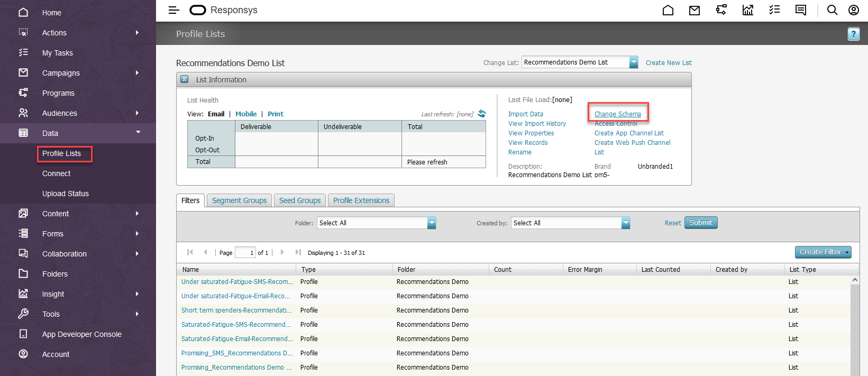Click Home icon in sidebar
This screenshot has height=376, width=868.
pyautogui.click(x=23, y=12)
